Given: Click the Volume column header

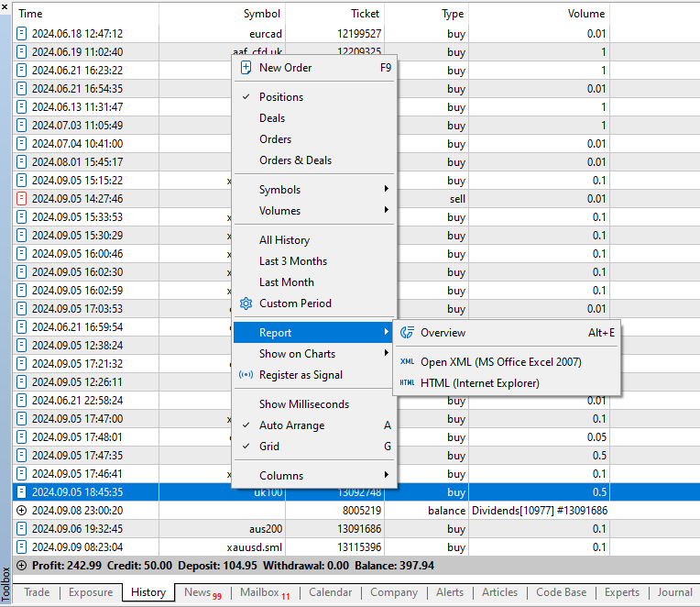Looking at the screenshot, I should pos(585,14).
